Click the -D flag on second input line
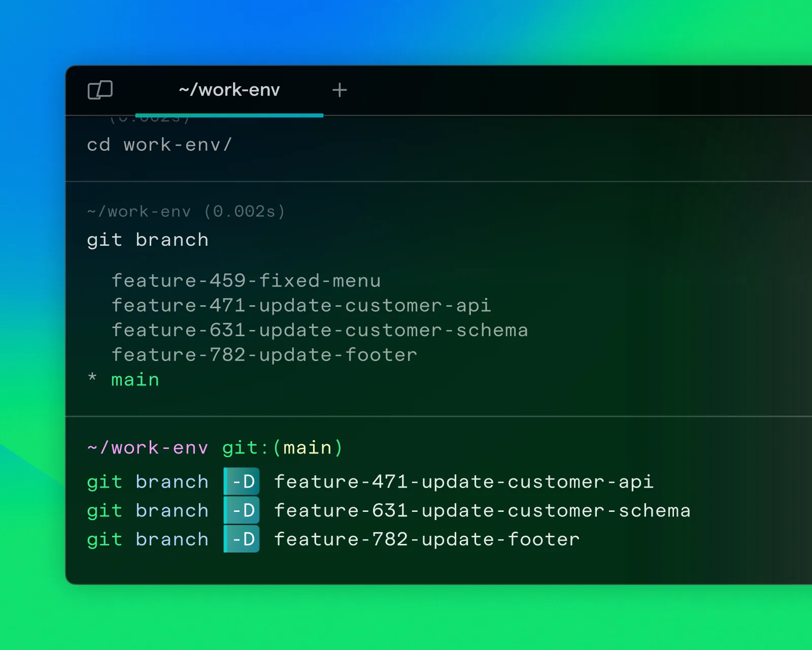Image resolution: width=812 pixels, height=650 pixels. click(x=242, y=510)
